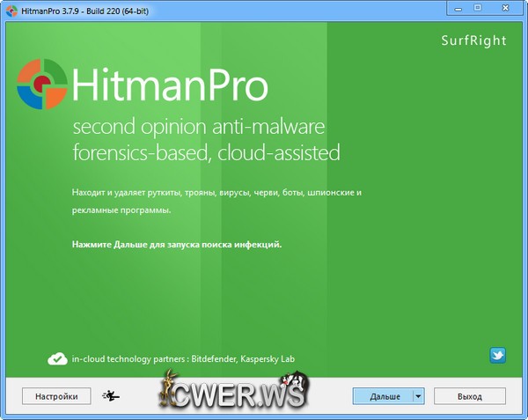Click the 'Нажмите Дальше для запуска' instruction text
This screenshot has height=420, width=528.
coord(177,244)
